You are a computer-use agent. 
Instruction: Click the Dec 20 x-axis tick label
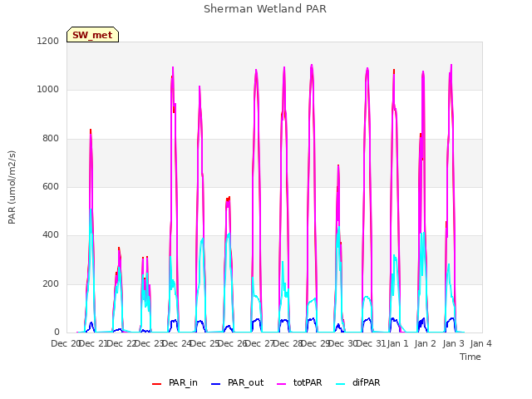[65, 343]
